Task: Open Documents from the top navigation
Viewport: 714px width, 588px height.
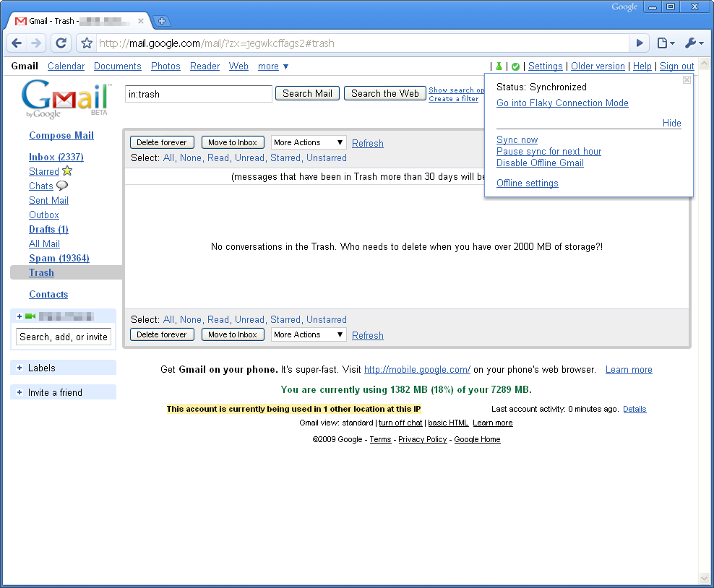Action: 118,66
